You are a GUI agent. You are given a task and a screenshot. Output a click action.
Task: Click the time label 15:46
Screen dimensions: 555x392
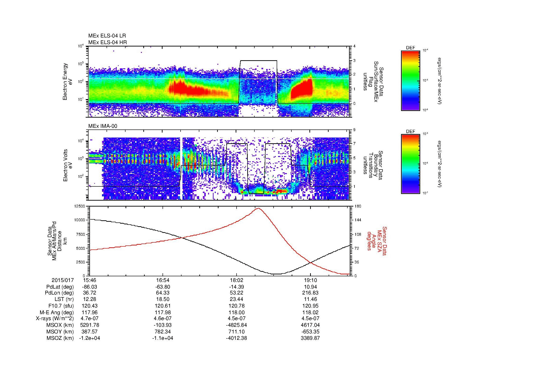90,280
